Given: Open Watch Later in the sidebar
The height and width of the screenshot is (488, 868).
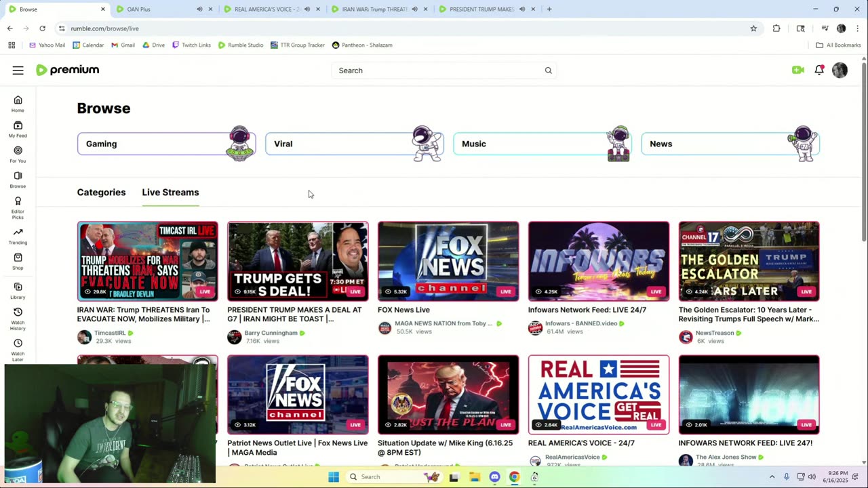Looking at the screenshot, I should (x=18, y=350).
